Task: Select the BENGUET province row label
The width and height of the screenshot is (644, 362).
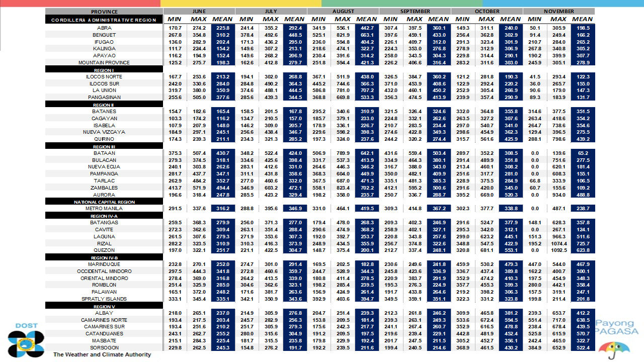Action: tap(104, 35)
